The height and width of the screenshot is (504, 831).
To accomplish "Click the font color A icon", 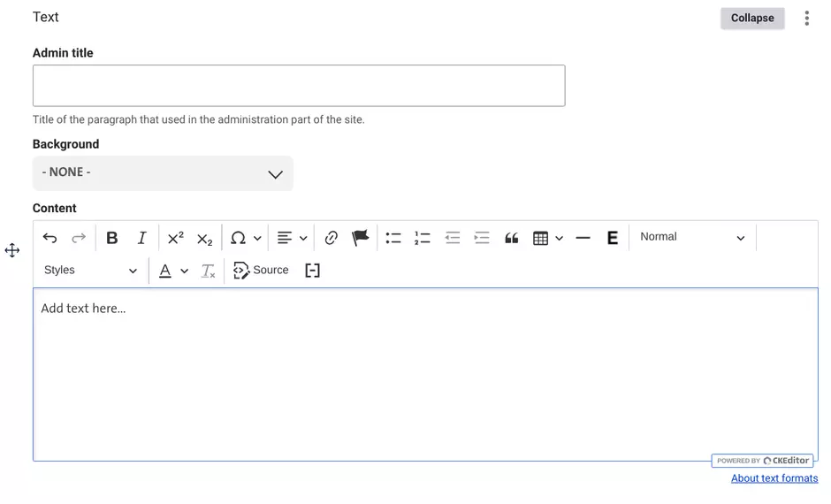I will [x=165, y=271].
